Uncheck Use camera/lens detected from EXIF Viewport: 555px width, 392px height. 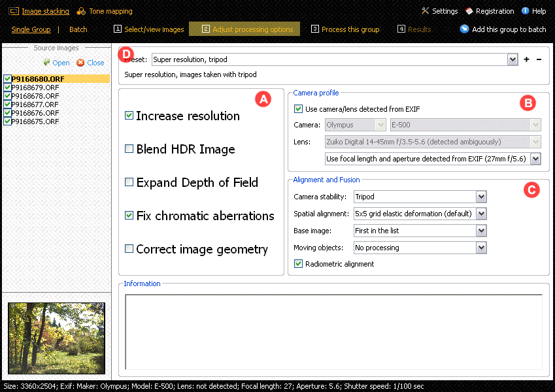tap(299, 108)
